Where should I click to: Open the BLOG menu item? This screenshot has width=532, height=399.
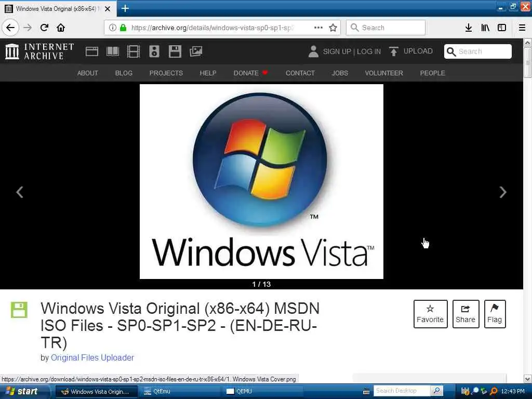(x=124, y=73)
